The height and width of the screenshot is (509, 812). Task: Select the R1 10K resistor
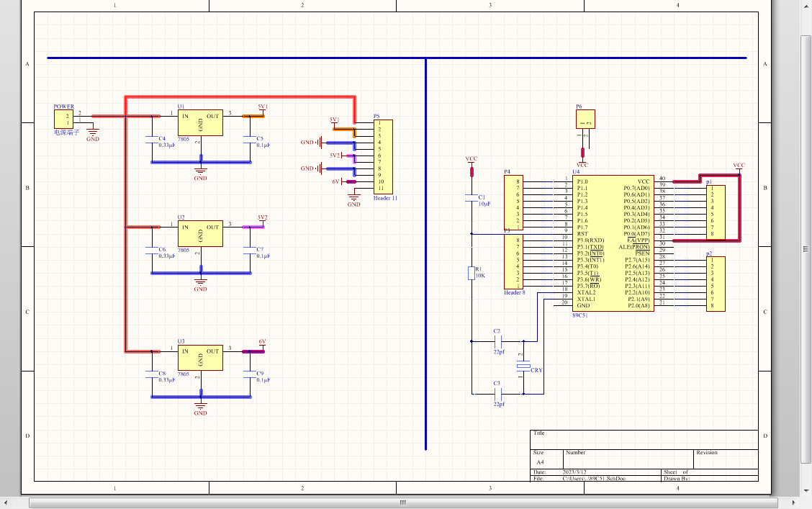pos(472,273)
